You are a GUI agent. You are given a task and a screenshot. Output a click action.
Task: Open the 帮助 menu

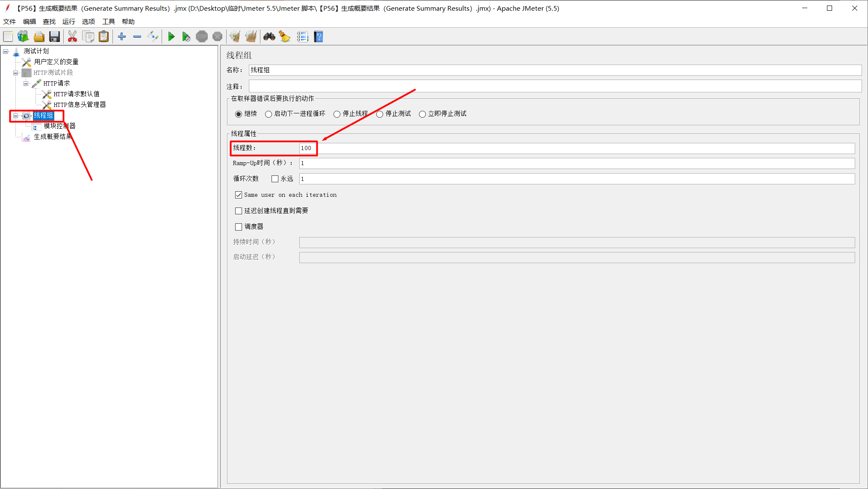tap(128, 21)
